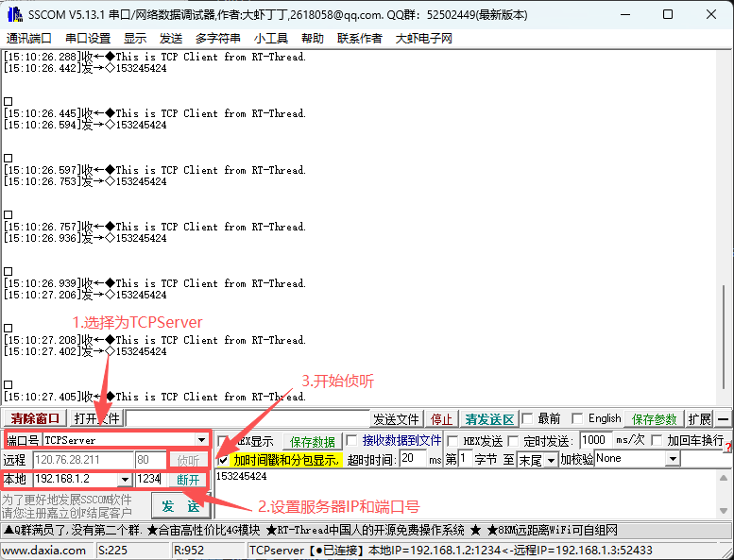Open the 多字符串 menu

217,39
